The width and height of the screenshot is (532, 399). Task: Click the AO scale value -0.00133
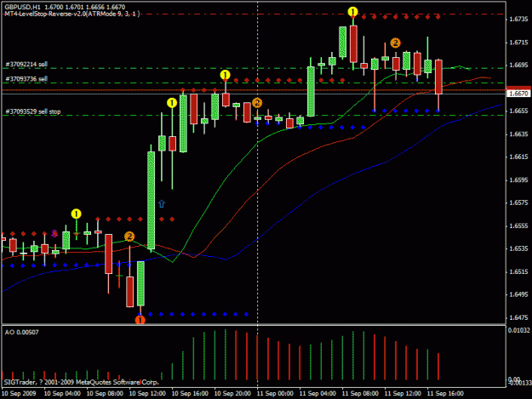click(519, 383)
